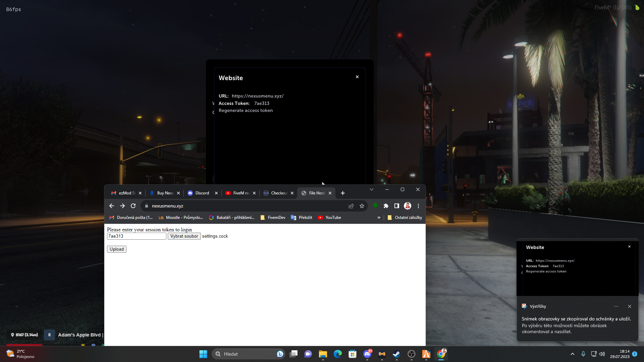
Task: Expand the tab search chevron
Action: 372,189
